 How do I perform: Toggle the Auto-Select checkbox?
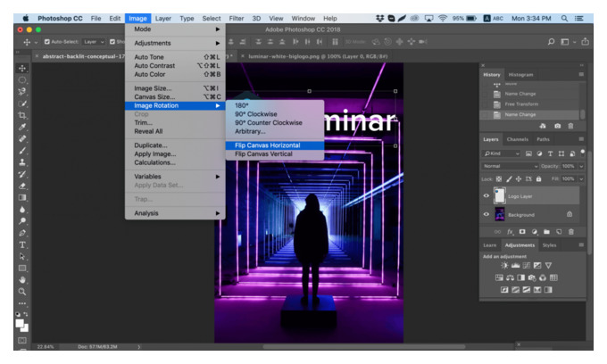point(46,42)
